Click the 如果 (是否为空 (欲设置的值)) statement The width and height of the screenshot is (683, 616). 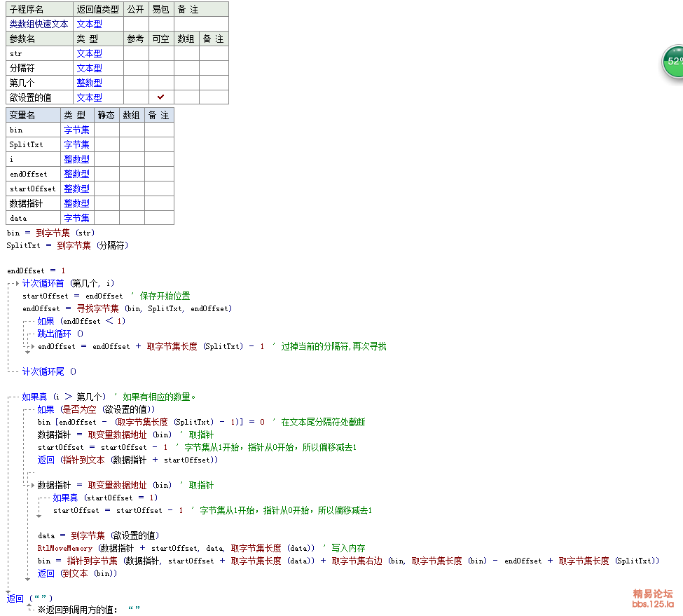coord(96,410)
